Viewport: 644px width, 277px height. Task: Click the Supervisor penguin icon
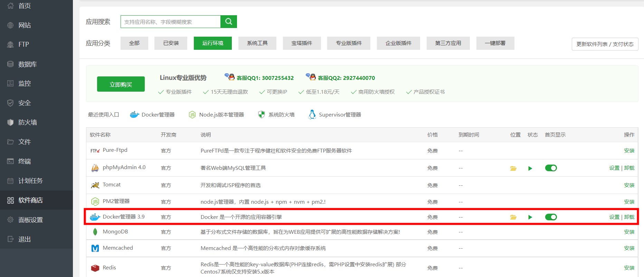(x=312, y=114)
